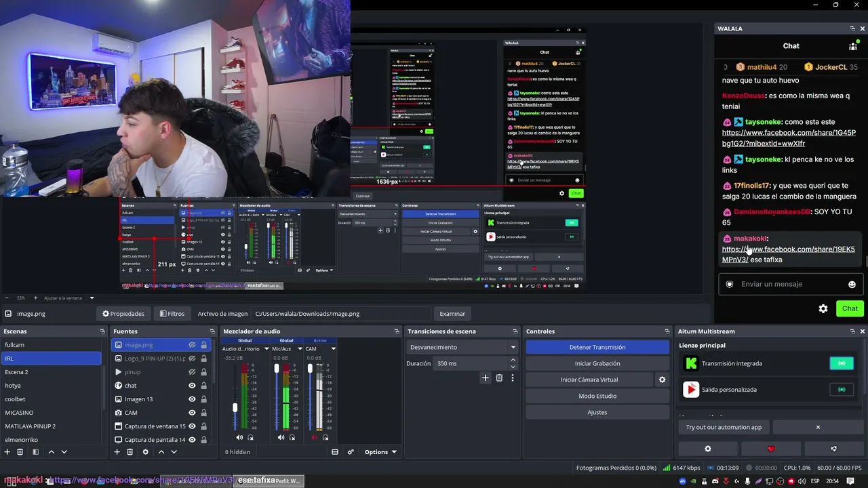Remove the scene transition with trash icon

(499, 378)
